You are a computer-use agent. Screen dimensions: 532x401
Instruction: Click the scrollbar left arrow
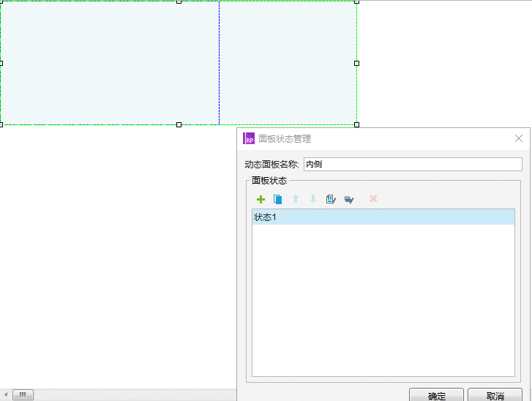(6, 394)
